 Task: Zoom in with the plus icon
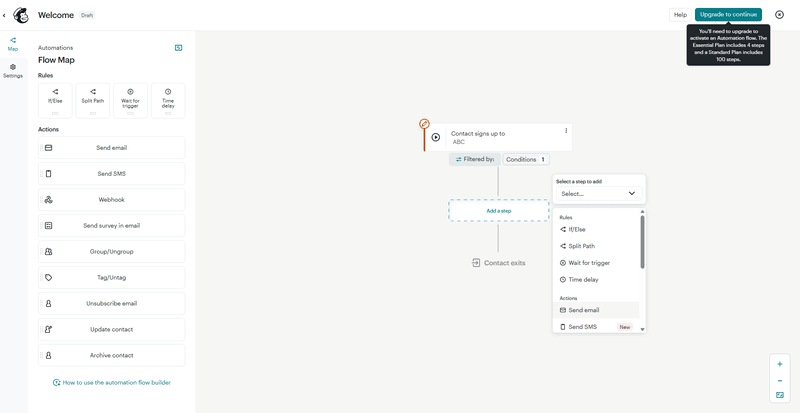(780, 364)
